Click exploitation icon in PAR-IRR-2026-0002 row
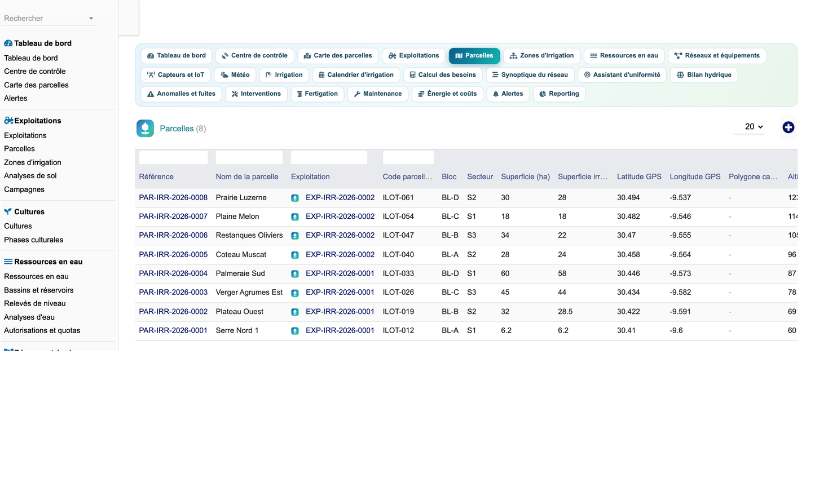Screen dimensions: 815x504 click(x=295, y=312)
